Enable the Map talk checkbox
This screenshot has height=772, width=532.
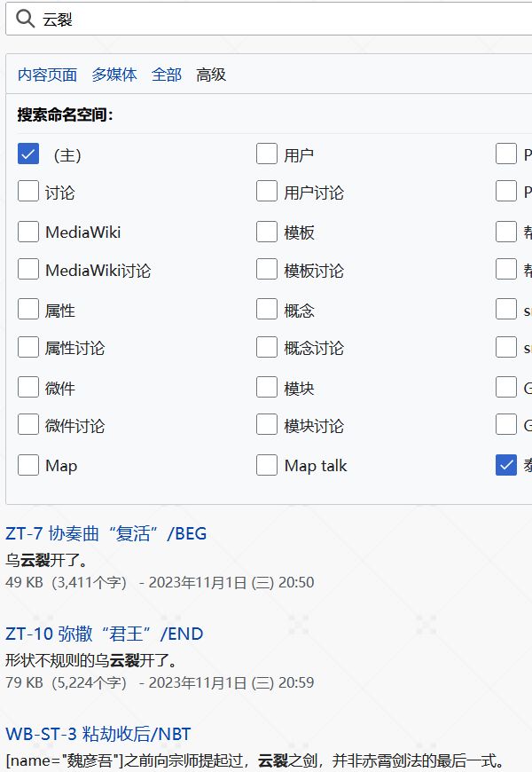pos(267,464)
